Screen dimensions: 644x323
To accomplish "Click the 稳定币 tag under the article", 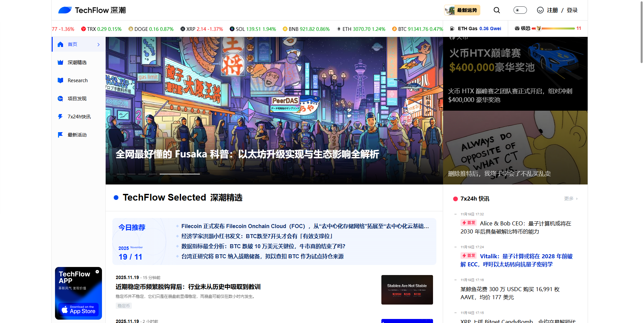I will click(x=123, y=306).
